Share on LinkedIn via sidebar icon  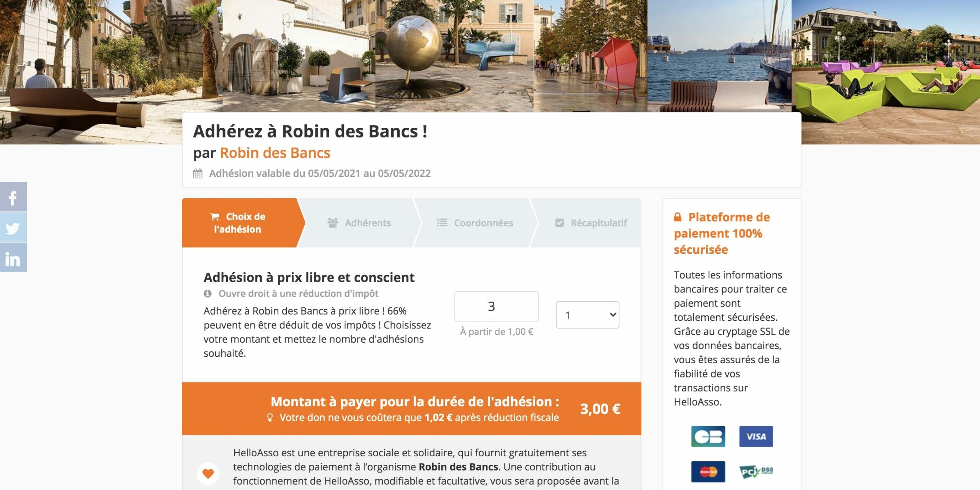tap(13, 257)
